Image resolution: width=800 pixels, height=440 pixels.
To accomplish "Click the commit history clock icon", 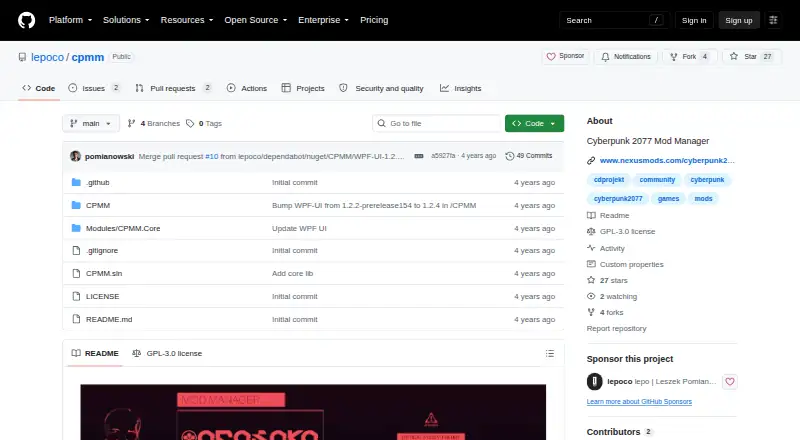I will [509, 156].
